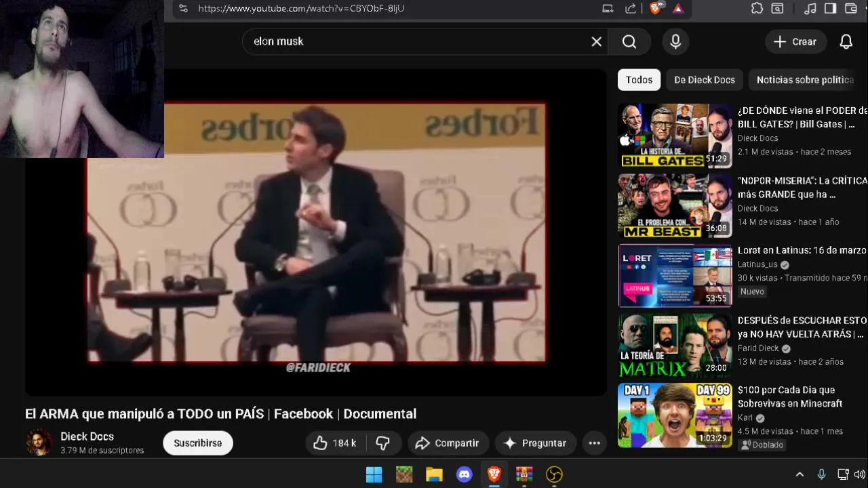Click the microphone in-use tray icon
Viewport: 868px width, 488px height.
[x=821, y=474]
